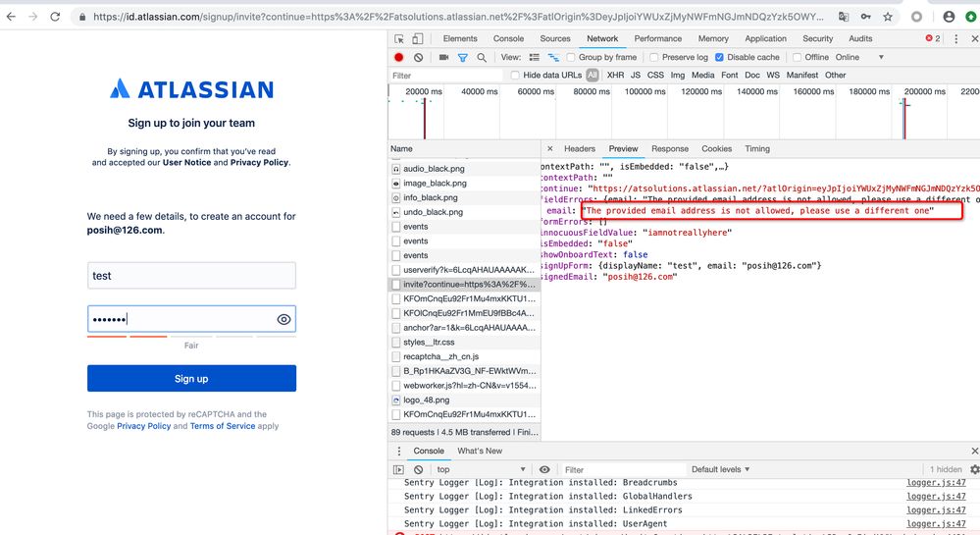The width and height of the screenshot is (980, 535).
Task: Open the User Notice link
Action: coord(186,163)
